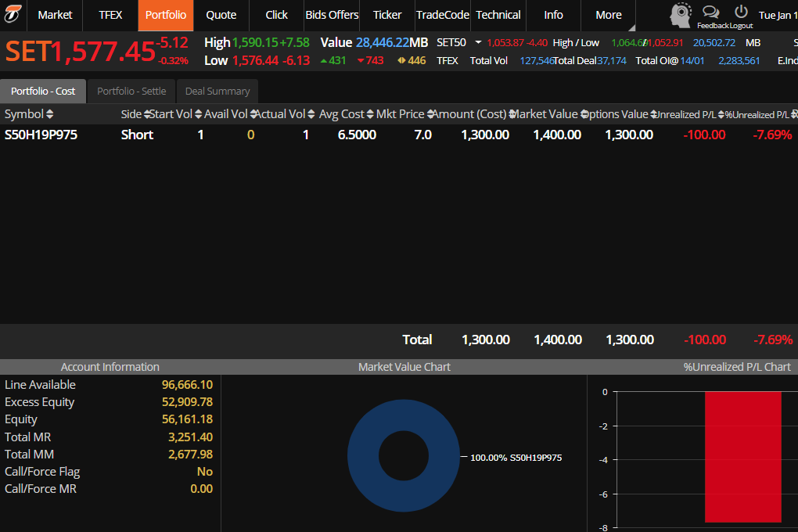Image resolution: width=798 pixels, height=532 pixels.
Task: Sort by Mkt Price column arrows
Action: (x=430, y=114)
